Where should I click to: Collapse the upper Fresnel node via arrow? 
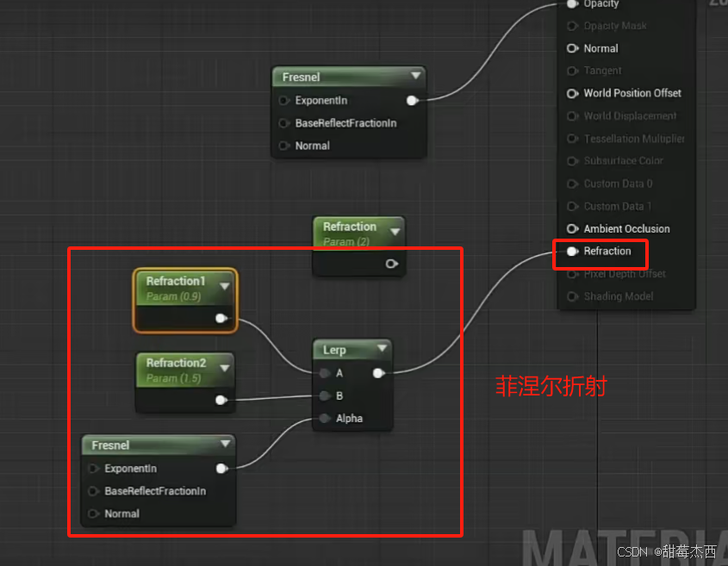tap(415, 75)
